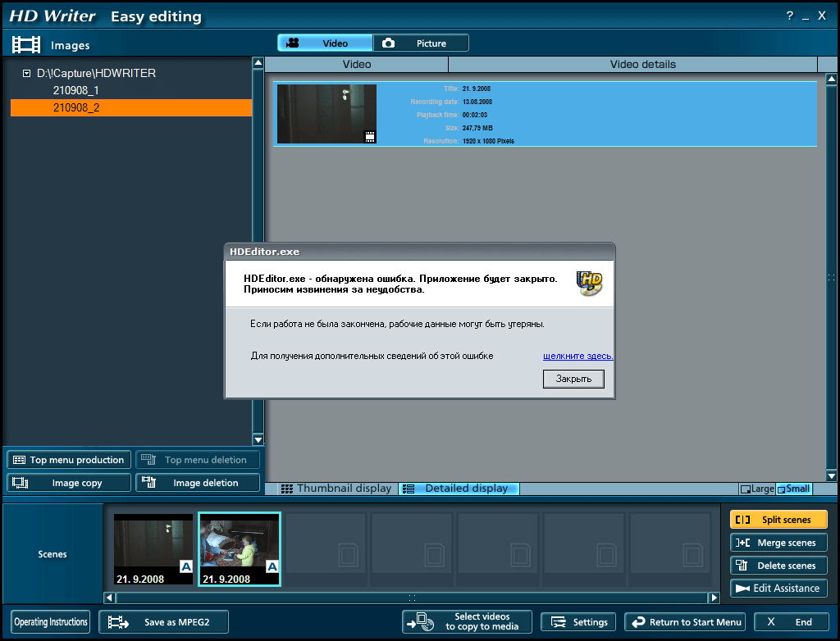Viewport: 840px width, 641px height.
Task: Click the End button
Action: pos(791,621)
